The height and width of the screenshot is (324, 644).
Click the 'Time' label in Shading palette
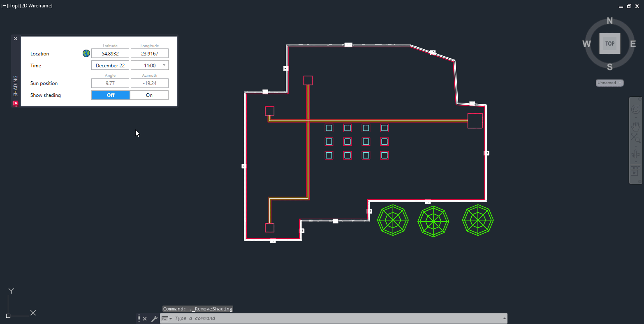coord(36,66)
